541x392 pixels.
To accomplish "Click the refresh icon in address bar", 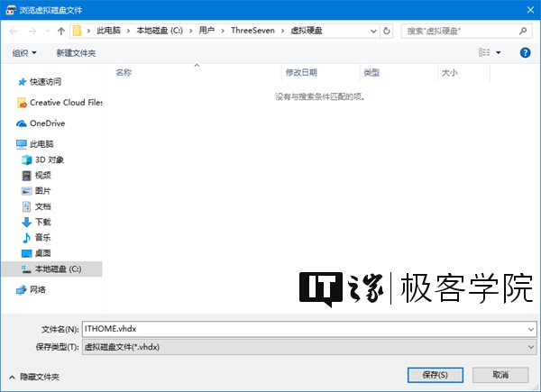I will [387, 31].
